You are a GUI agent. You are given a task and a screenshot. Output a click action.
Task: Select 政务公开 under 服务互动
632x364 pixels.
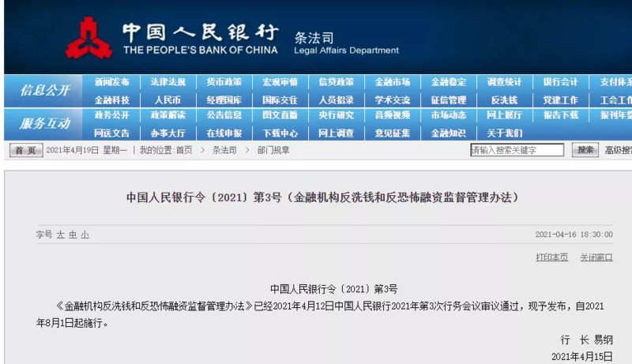tap(111, 115)
